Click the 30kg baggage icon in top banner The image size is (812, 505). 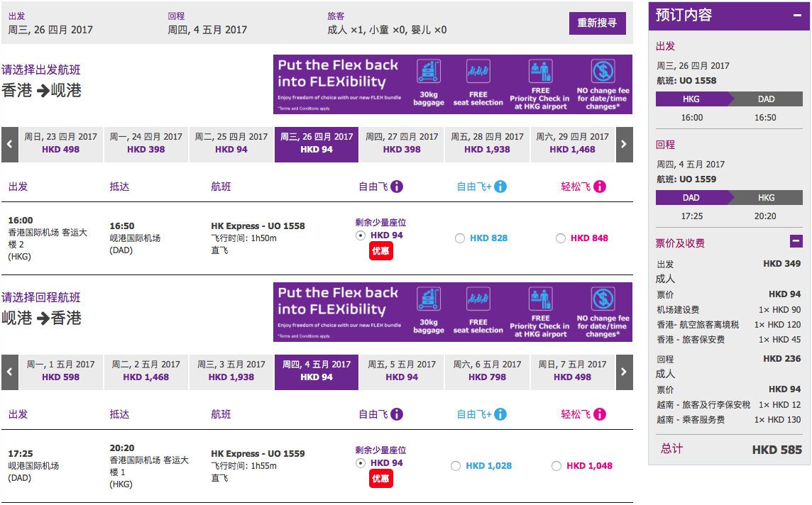[x=429, y=72]
